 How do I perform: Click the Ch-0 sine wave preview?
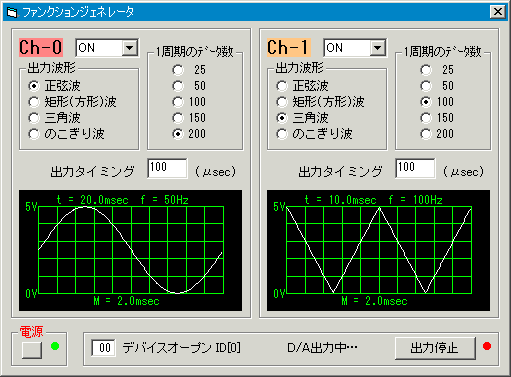tap(131, 250)
